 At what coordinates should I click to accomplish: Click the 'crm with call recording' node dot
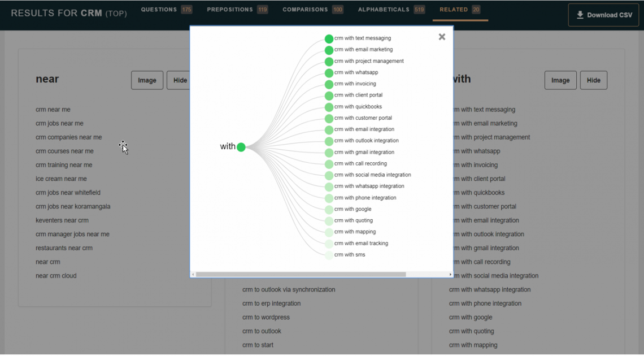(329, 164)
